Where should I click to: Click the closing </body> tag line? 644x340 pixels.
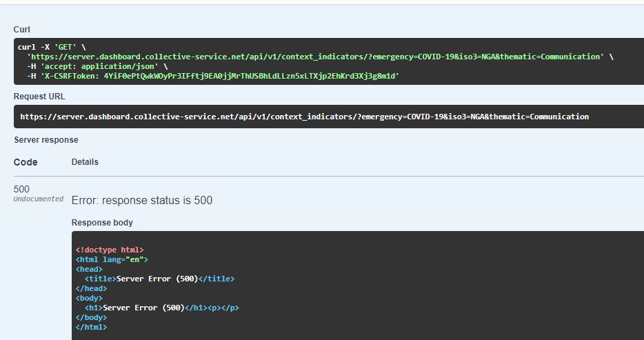tap(91, 317)
